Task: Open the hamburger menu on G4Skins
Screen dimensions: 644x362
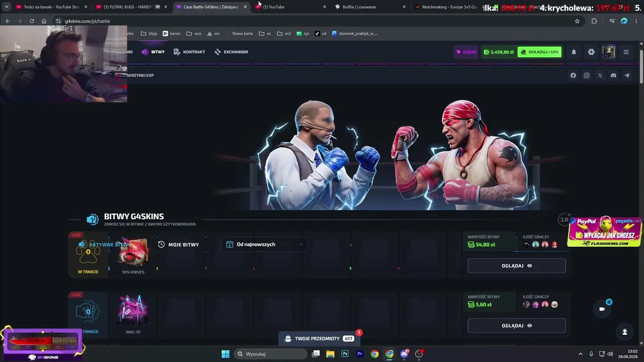Action: (626, 52)
